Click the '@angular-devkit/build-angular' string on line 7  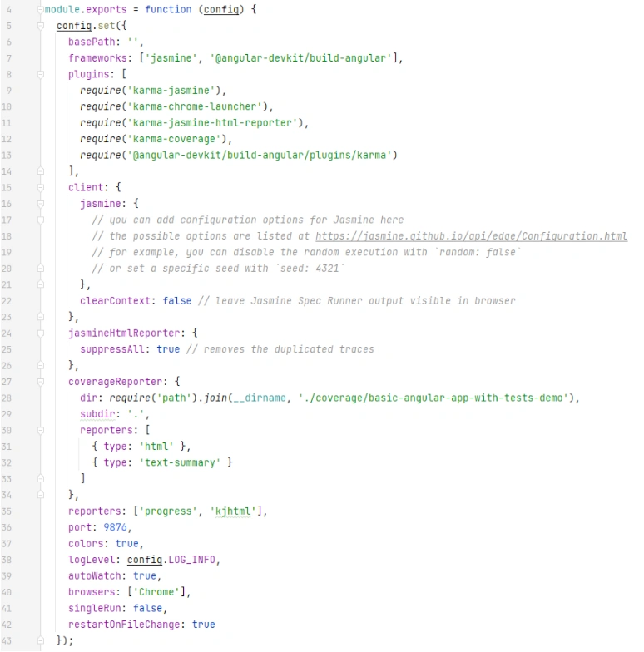(301, 58)
